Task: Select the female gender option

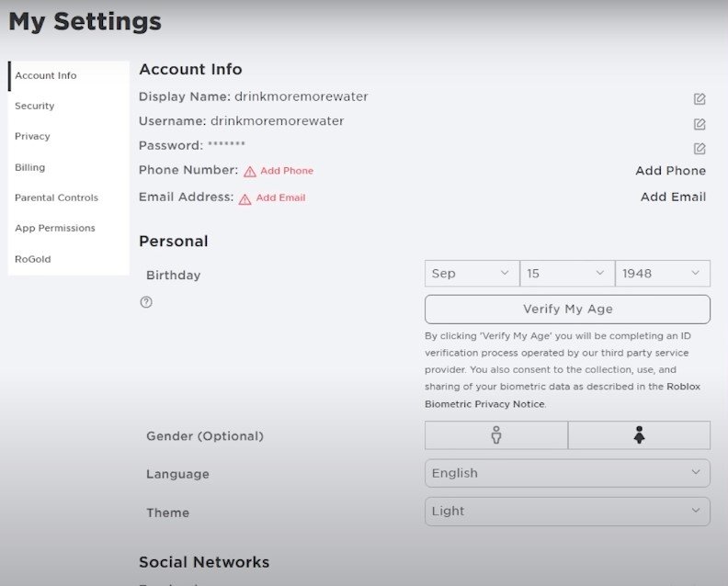Action: click(x=639, y=435)
